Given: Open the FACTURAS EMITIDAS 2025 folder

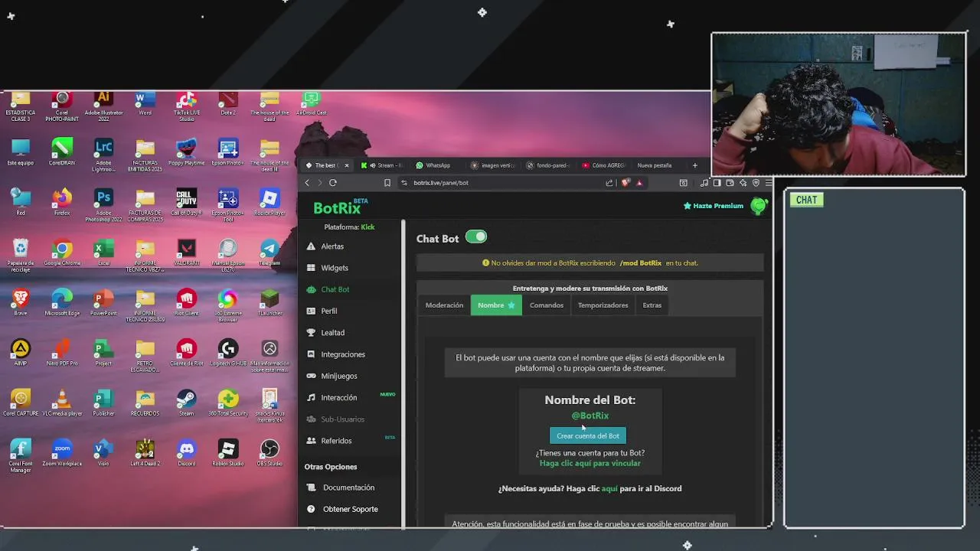Looking at the screenshot, I should [145, 155].
